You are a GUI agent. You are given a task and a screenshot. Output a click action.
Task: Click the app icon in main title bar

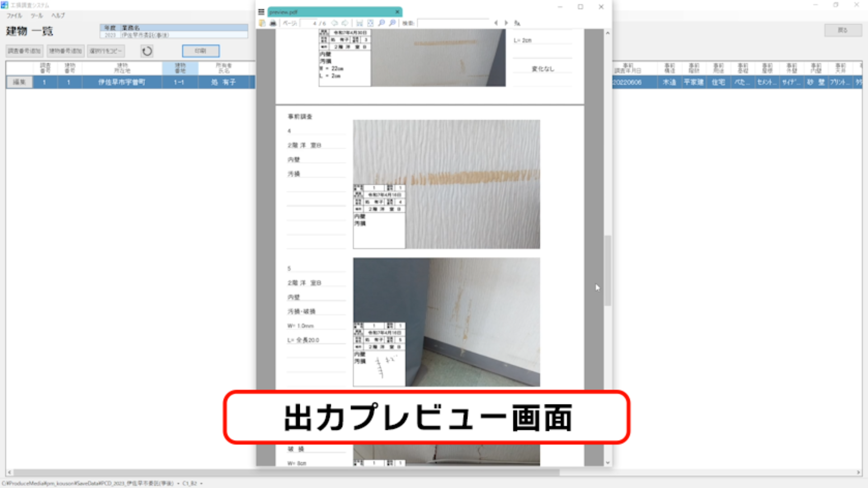click(5, 5)
